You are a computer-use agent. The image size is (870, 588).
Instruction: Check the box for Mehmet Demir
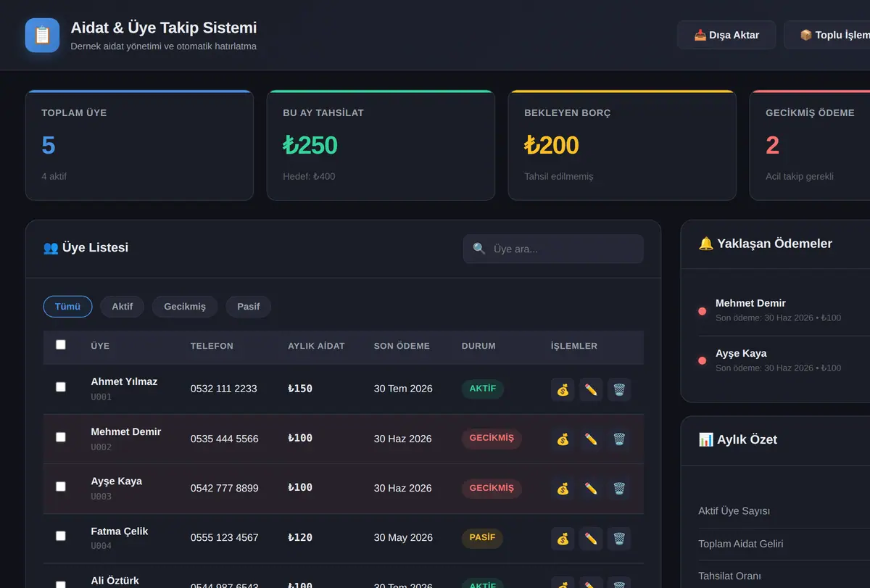[61, 437]
